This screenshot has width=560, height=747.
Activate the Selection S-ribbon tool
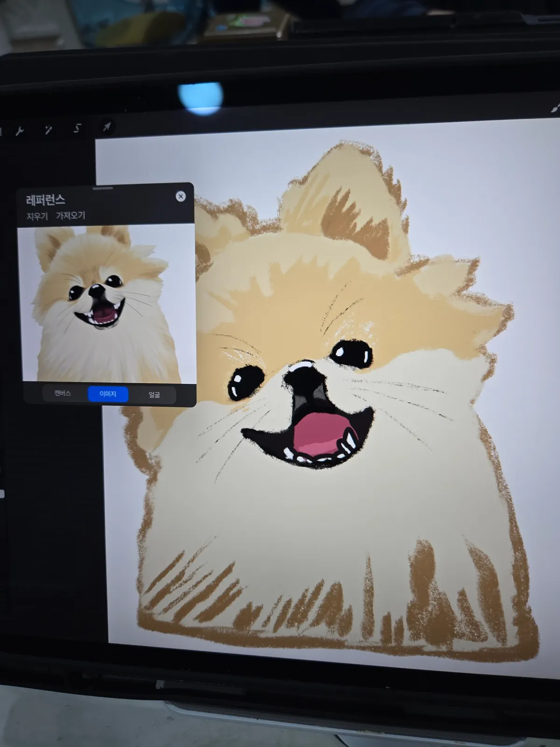[x=78, y=128]
